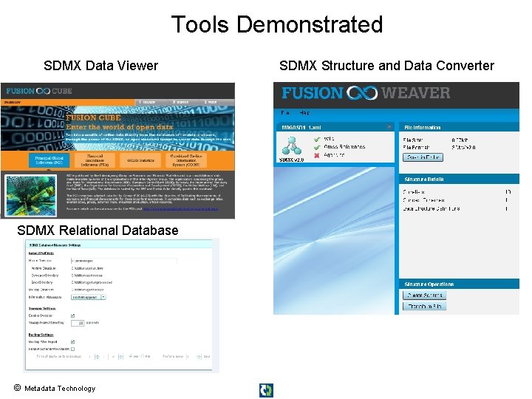This screenshot has width=532, height=399.
Task: Click the '© Metadata Technology' footer text
Action: point(55,388)
